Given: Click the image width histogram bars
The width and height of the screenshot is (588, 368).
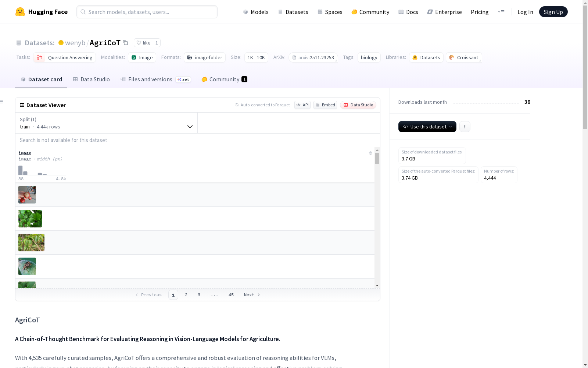Looking at the screenshot, I should click(x=42, y=171).
